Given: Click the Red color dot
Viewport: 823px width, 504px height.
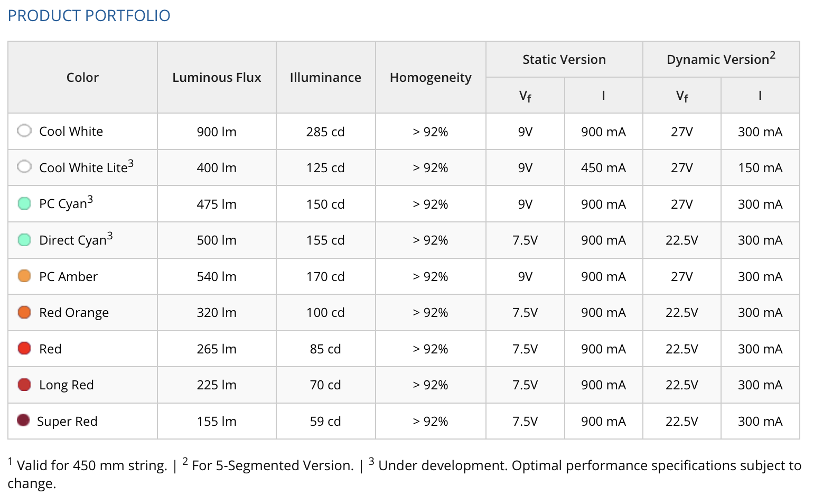Looking at the screenshot, I should pos(24,348).
